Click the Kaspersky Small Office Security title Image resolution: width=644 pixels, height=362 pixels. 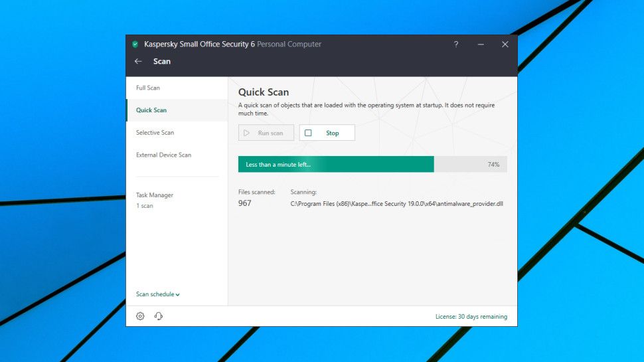coord(199,44)
